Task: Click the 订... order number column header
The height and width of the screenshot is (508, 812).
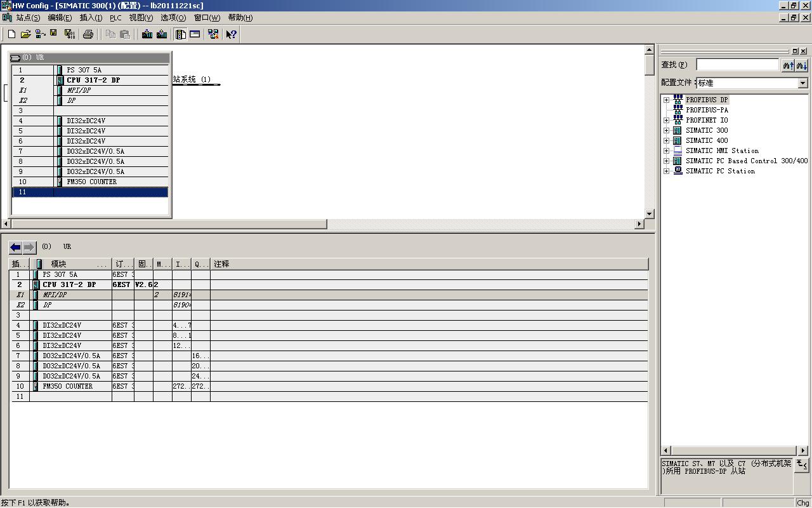Action: coord(123,264)
